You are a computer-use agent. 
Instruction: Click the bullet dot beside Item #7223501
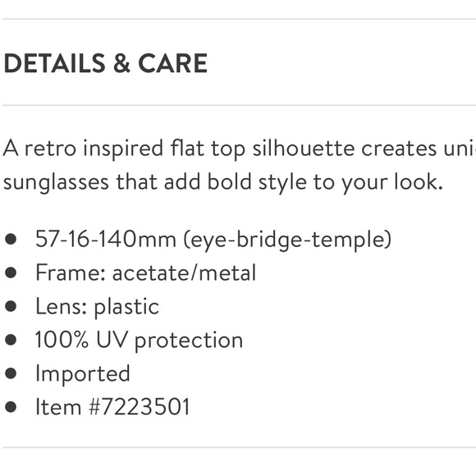tap(11, 407)
